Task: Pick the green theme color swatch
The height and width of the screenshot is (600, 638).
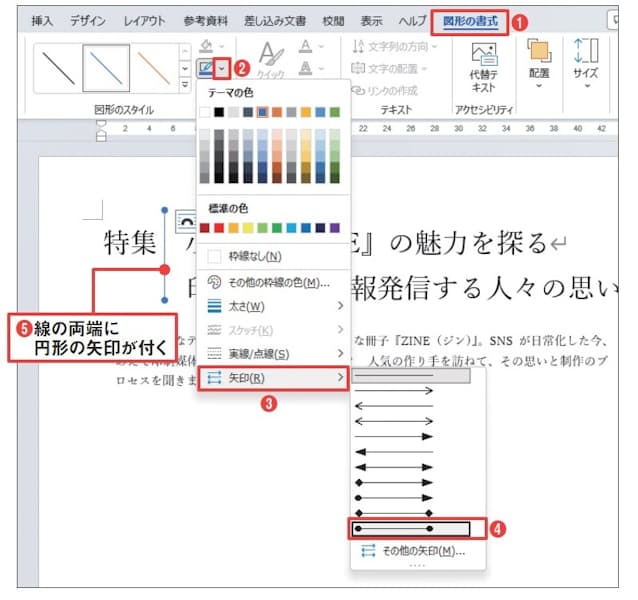Action: click(x=334, y=112)
